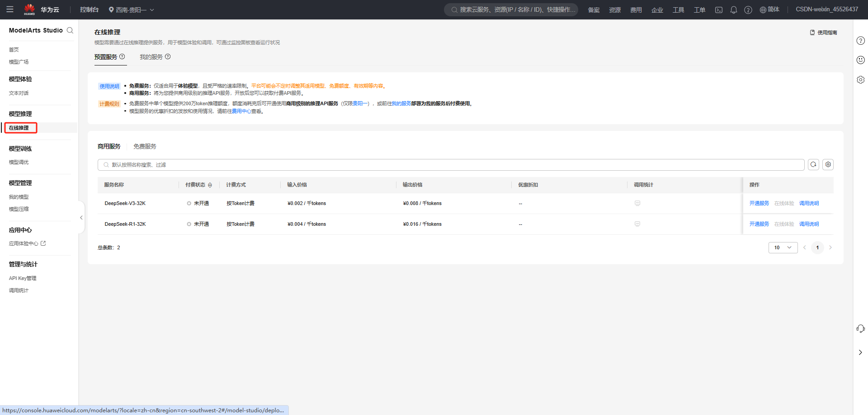View 调用统计 icon for DeepSeek-V3-32K
This screenshot has width=868, height=415.
coord(637,203)
